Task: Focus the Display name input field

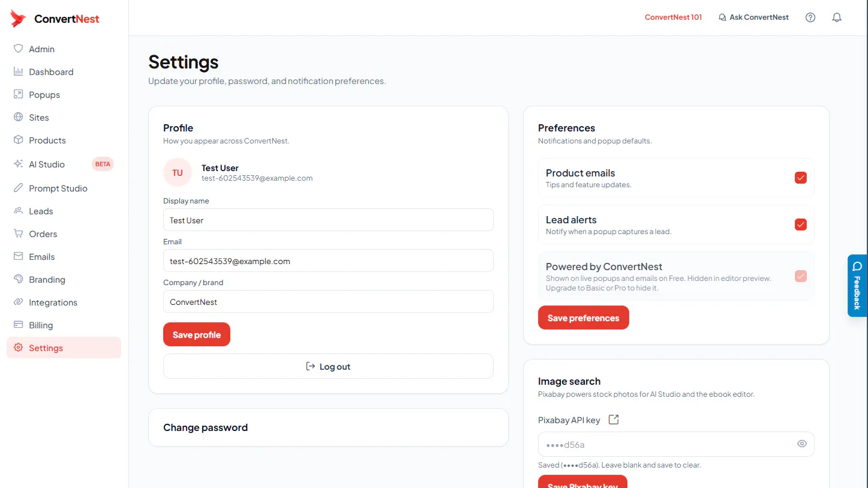Action: click(x=328, y=220)
